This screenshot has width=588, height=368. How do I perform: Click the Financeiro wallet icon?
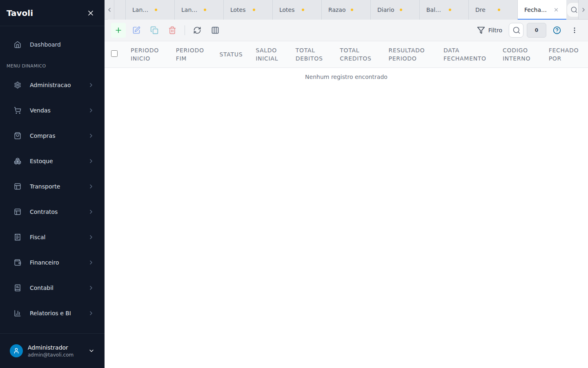coord(18,263)
